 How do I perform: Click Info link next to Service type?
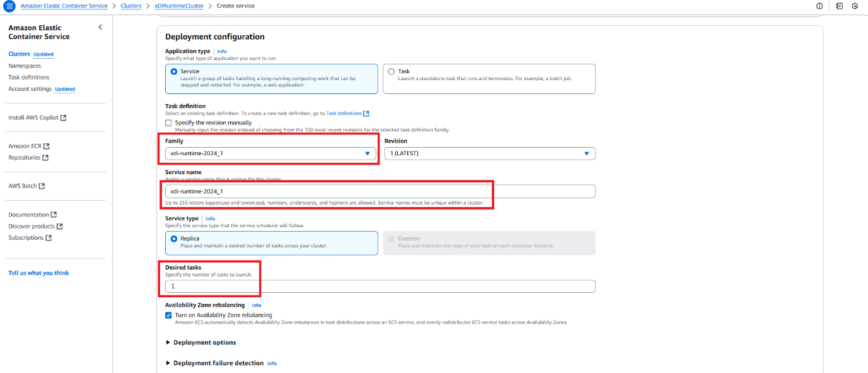pyautogui.click(x=210, y=219)
